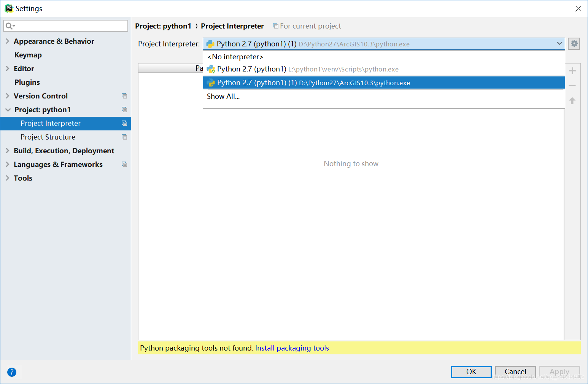Open the Appearance & Behavior settings page

click(x=54, y=41)
